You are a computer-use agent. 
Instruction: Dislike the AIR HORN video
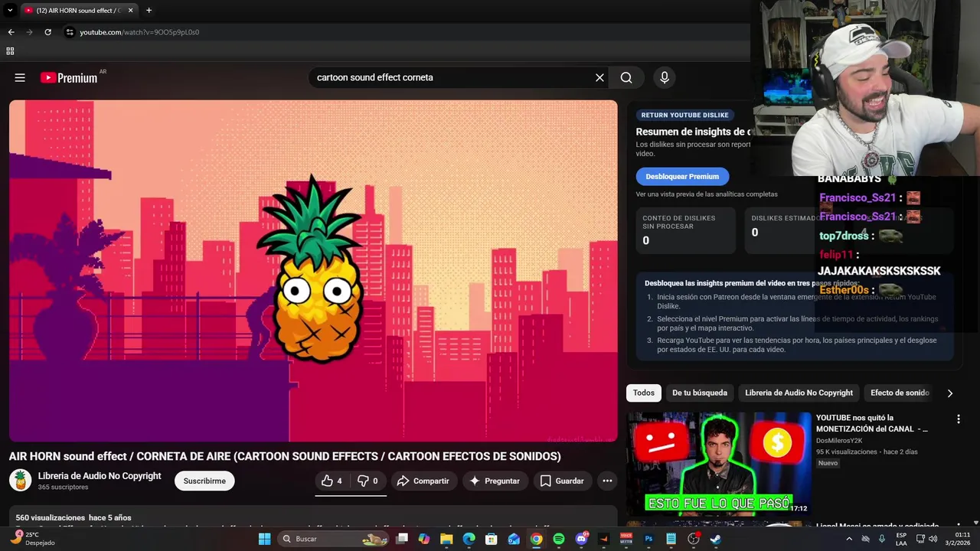click(368, 481)
